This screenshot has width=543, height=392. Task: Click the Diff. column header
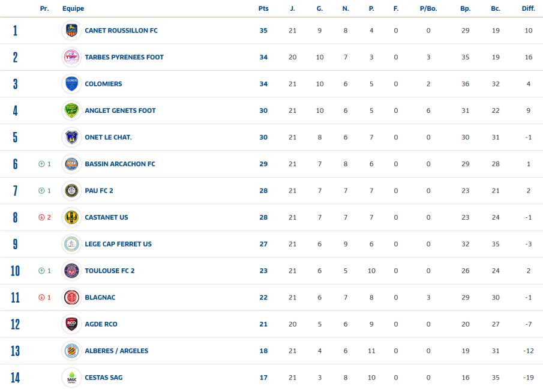click(528, 9)
